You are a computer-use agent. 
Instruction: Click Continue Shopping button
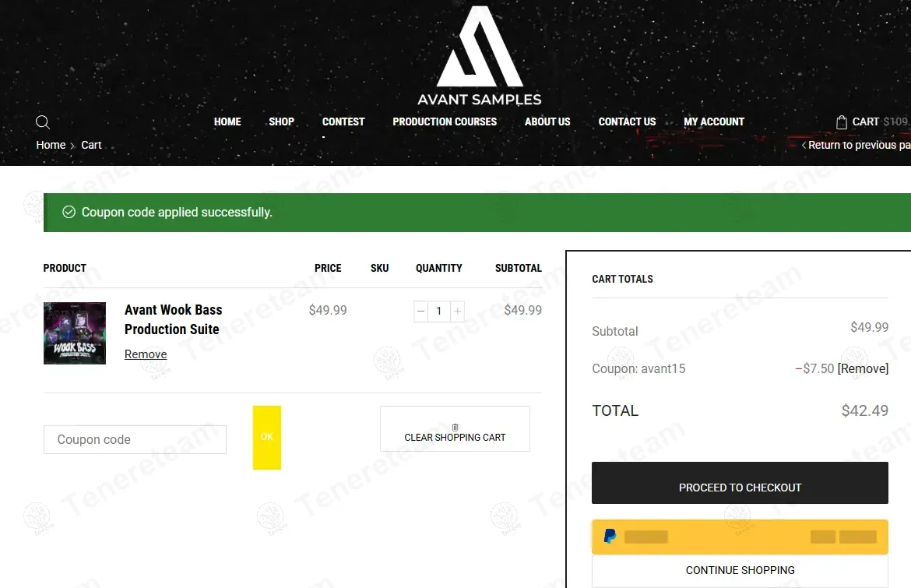(740, 571)
